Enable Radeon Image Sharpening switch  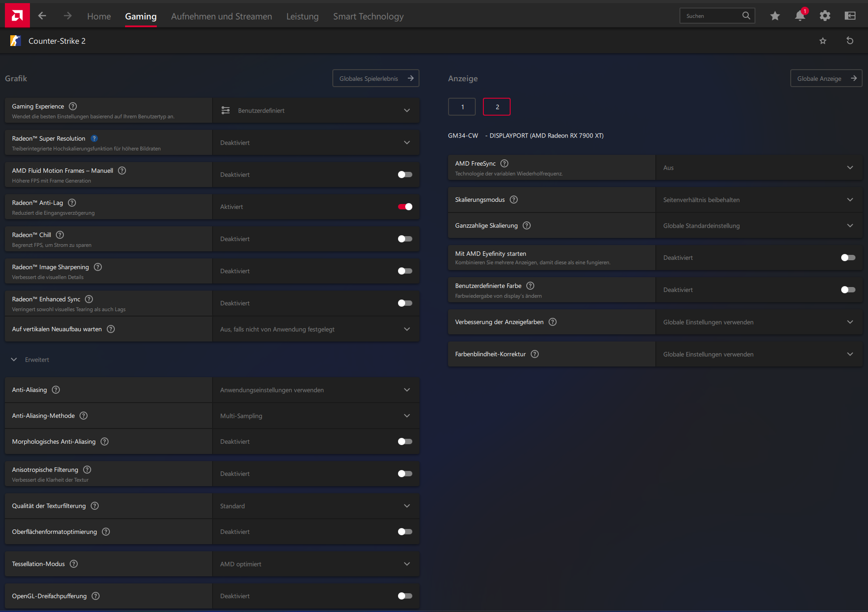(x=405, y=271)
